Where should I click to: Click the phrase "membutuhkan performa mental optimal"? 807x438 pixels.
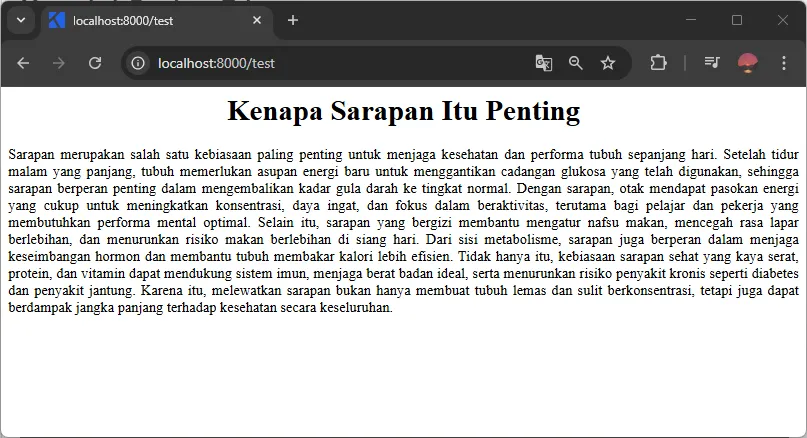coord(129,222)
